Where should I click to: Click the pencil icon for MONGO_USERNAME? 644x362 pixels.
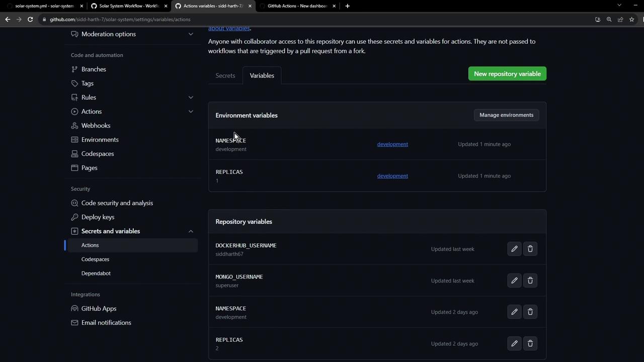(x=514, y=281)
